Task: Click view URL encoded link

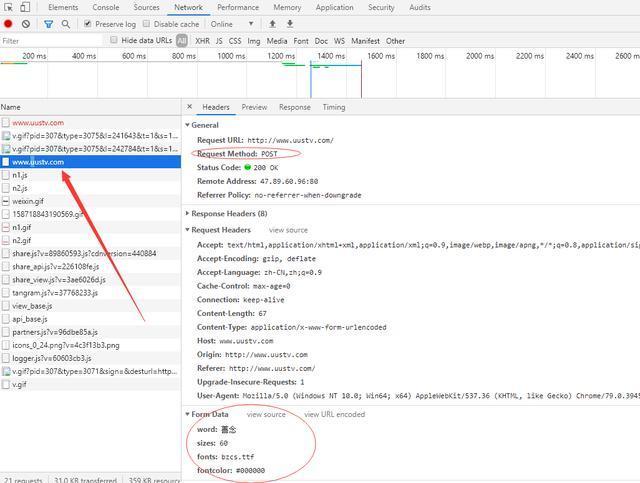Action: pos(334,414)
